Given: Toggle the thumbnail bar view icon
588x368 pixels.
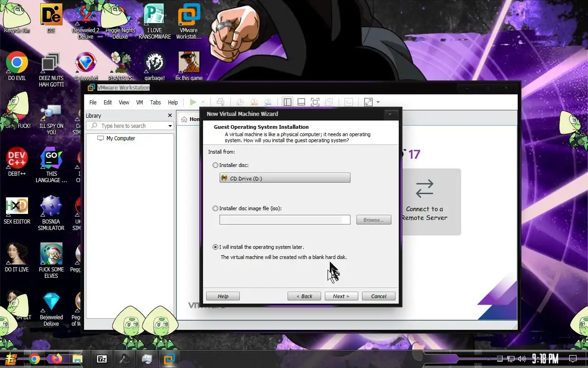Looking at the screenshot, I should pos(301,102).
